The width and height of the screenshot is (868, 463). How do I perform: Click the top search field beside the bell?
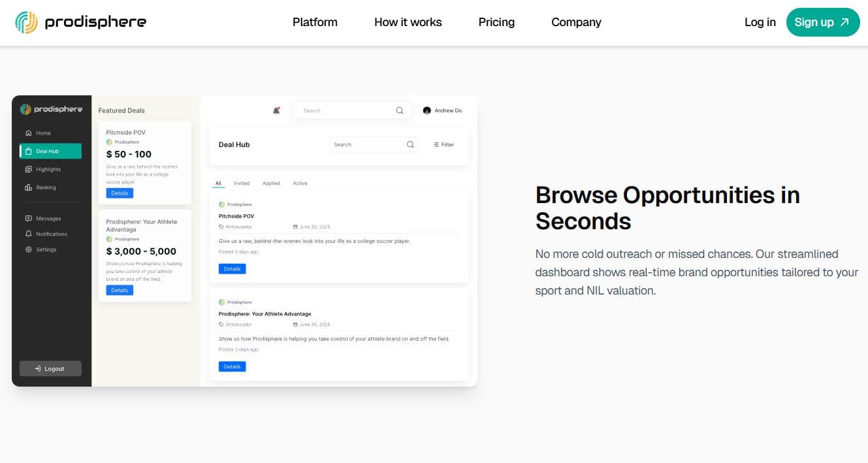coord(346,110)
